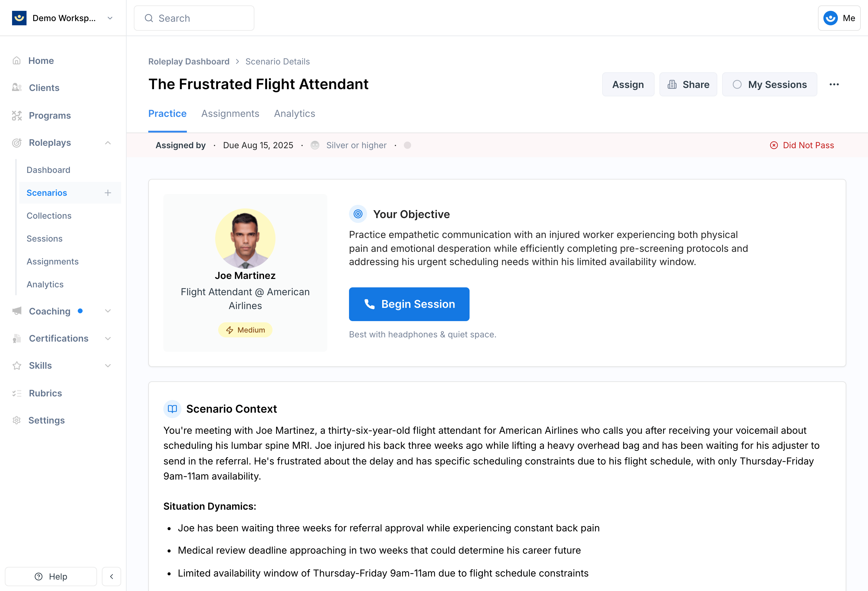Click the Share button
This screenshot has width=868, height=591.
pyautogui.click(x=688, y=84)
